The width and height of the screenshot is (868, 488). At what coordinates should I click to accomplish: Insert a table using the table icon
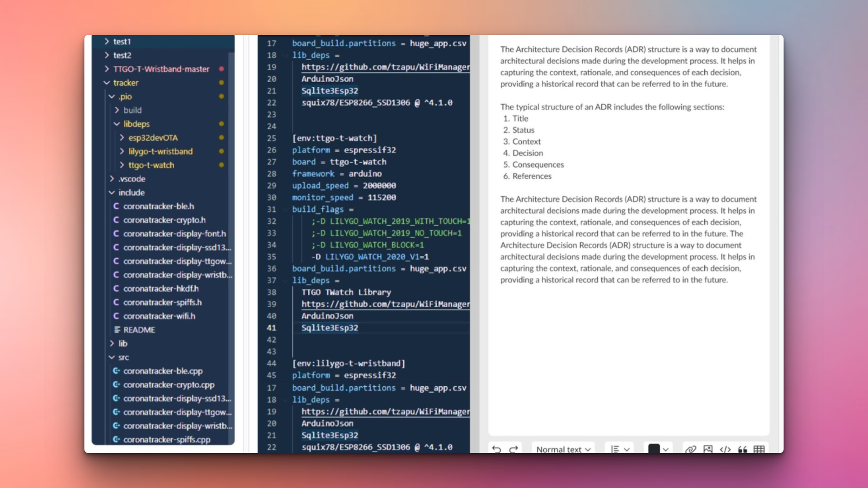coord(759,450)
